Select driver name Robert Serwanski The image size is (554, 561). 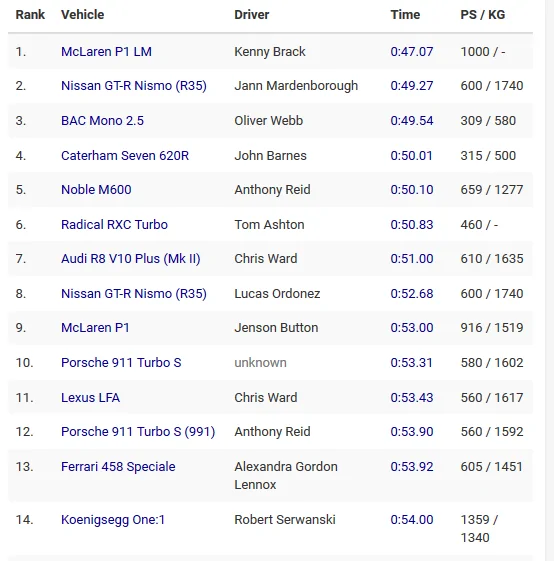point(285,520)
